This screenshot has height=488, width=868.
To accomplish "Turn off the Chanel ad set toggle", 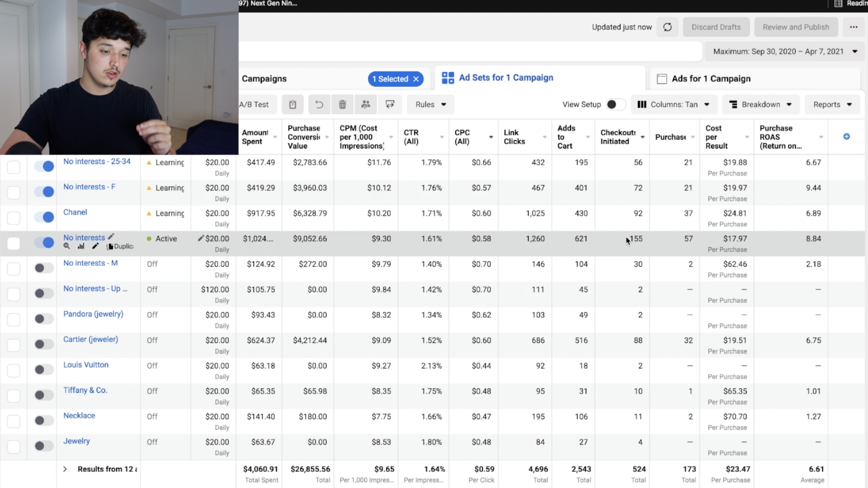I will [44, 217].
